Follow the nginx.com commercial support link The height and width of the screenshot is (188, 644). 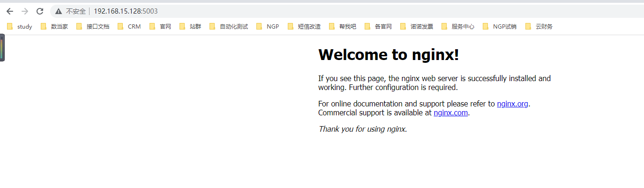point(451,113)
